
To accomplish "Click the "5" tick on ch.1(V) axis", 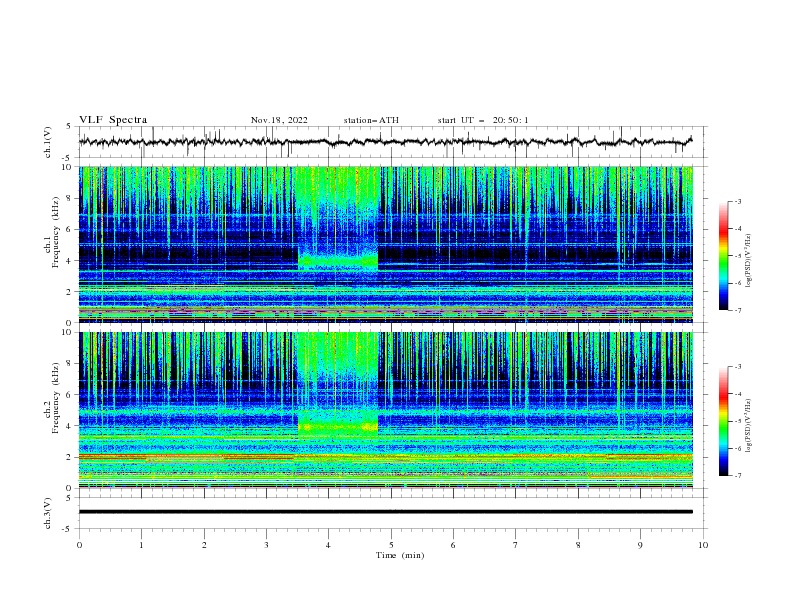I will click(69, 127).
